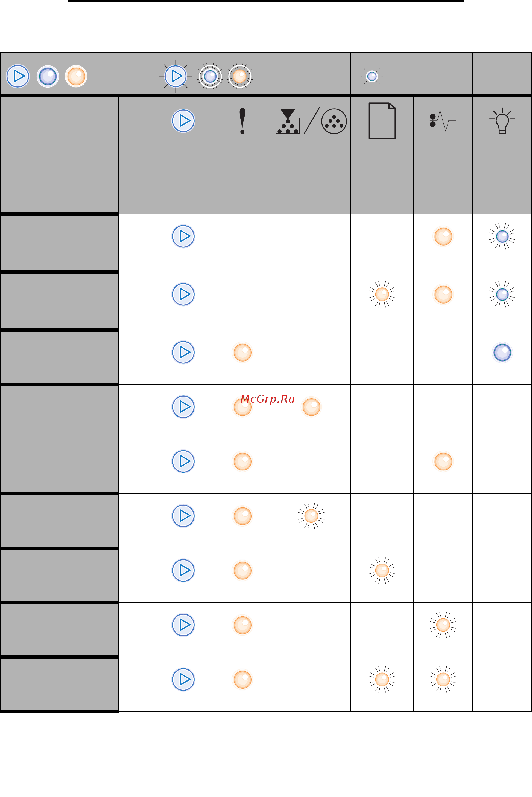
Task: Click the flashing orange light in top legend
Action: click(x=239, y=76)
